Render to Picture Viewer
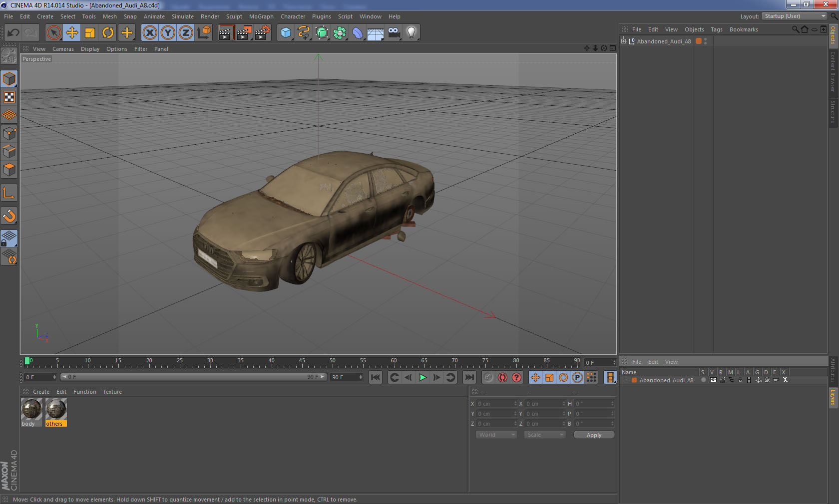This screenshot has height=504, width=839. (x=244, y=33)
